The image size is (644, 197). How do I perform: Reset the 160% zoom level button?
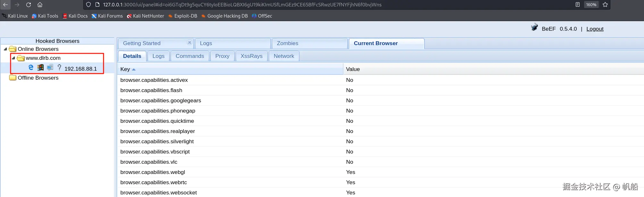591,5
